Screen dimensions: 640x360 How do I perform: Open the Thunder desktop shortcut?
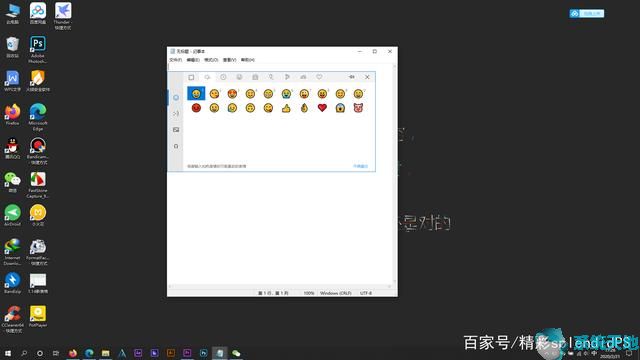coord(62,16)
